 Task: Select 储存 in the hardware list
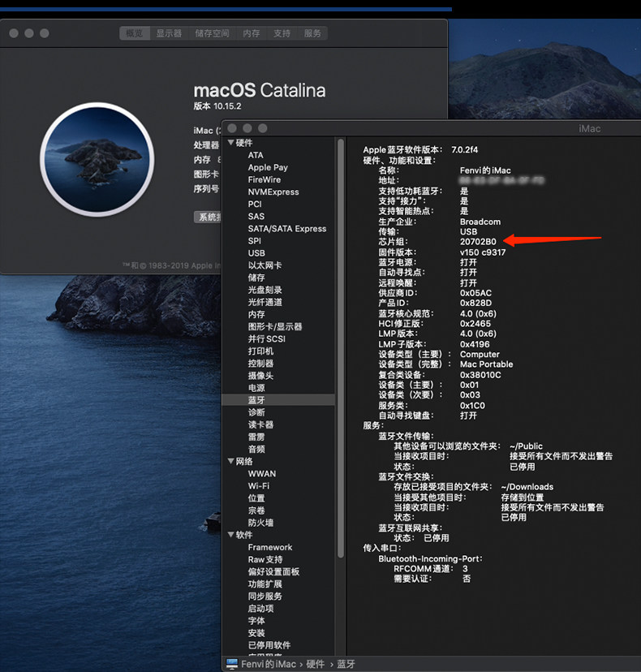click(x=256, y=278)
